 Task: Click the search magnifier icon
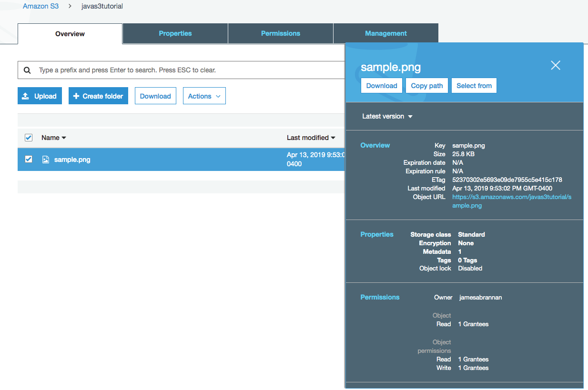point(28,70)
